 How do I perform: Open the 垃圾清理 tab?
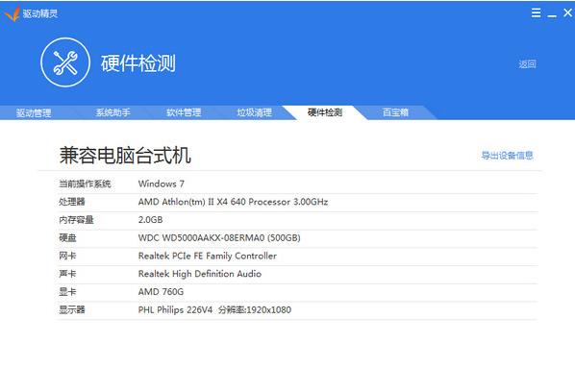click(255, 112)
